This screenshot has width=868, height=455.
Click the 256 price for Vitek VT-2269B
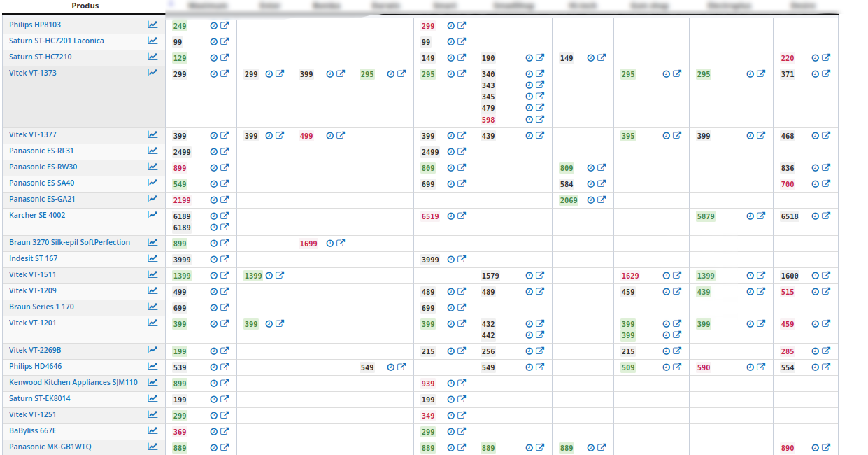[488, 351]
